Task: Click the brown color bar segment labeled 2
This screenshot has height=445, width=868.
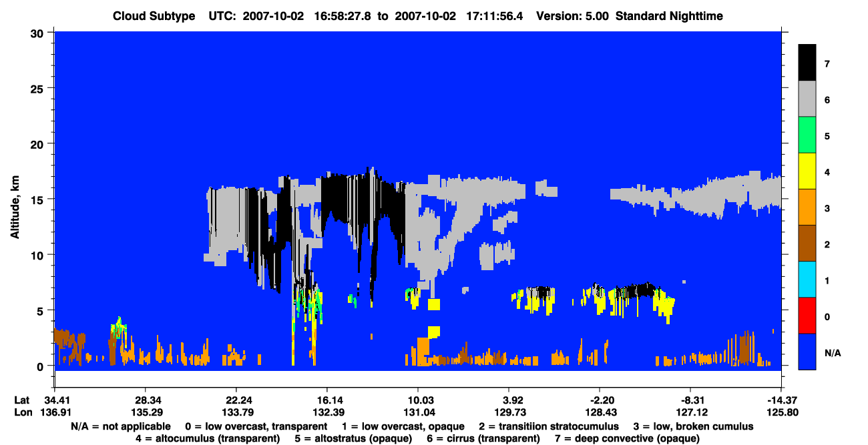Action: tap(807, 244)
